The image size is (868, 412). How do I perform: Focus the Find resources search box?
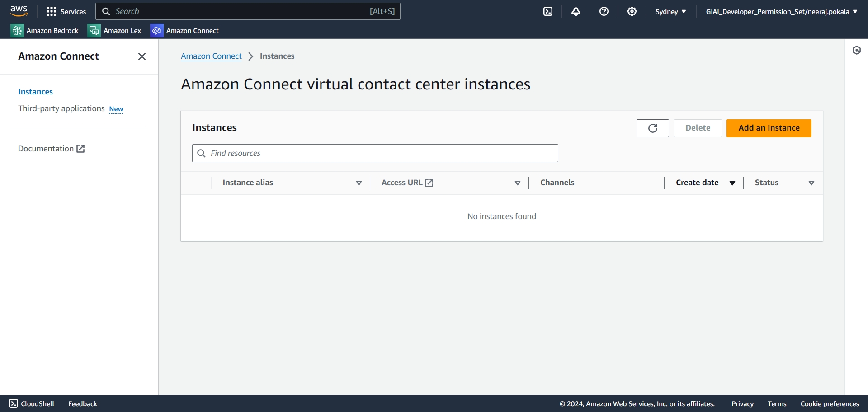375,153
